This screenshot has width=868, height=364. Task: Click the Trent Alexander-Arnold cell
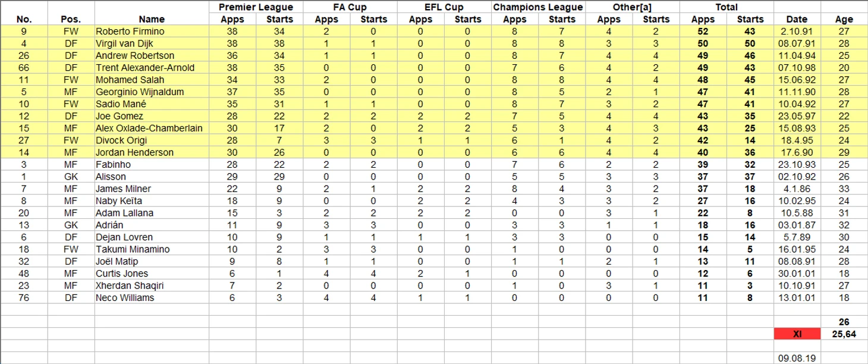[145, 68]
